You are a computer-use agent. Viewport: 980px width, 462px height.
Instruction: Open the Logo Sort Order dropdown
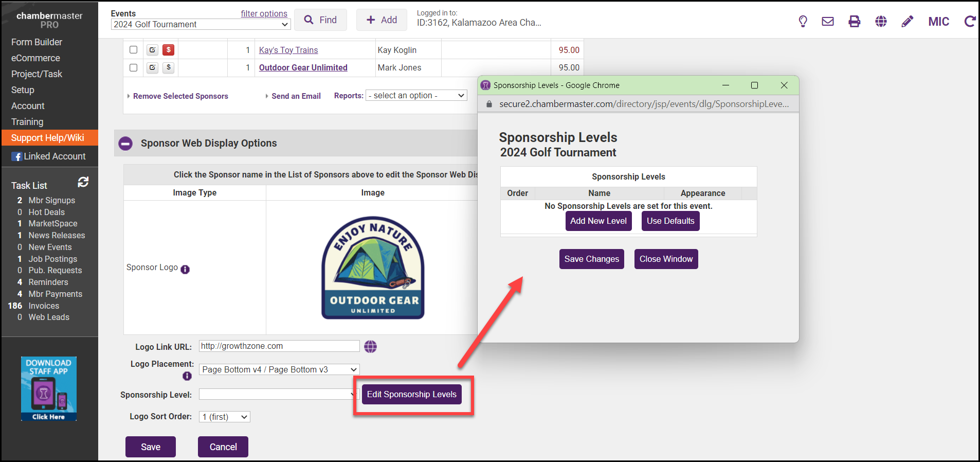[x=224, y=417]
